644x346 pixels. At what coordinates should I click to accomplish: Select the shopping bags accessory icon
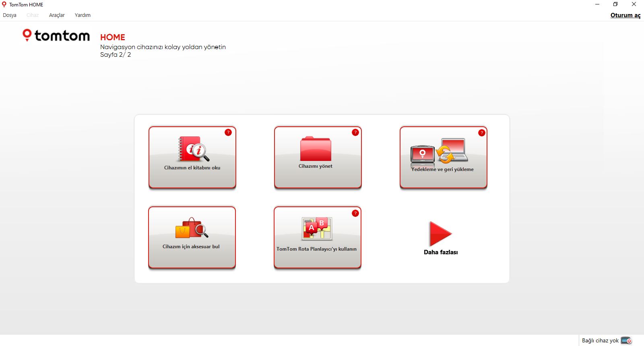coord(192,228)
